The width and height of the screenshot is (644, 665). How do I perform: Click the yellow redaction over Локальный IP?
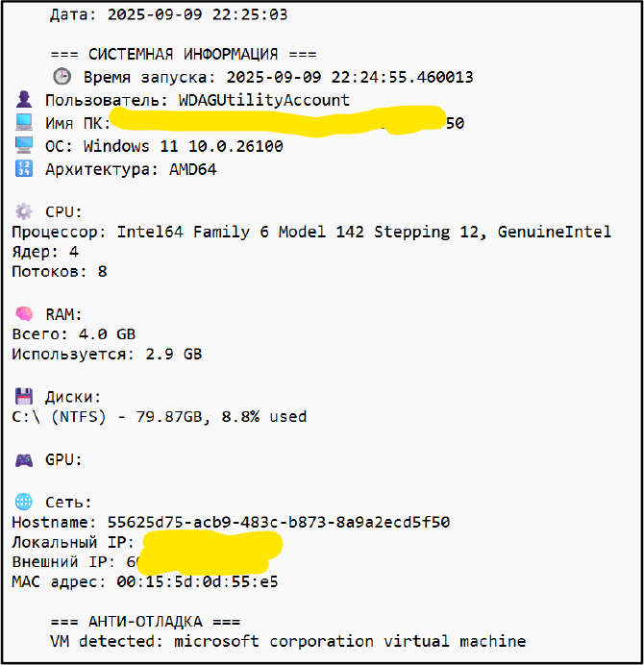212,544
